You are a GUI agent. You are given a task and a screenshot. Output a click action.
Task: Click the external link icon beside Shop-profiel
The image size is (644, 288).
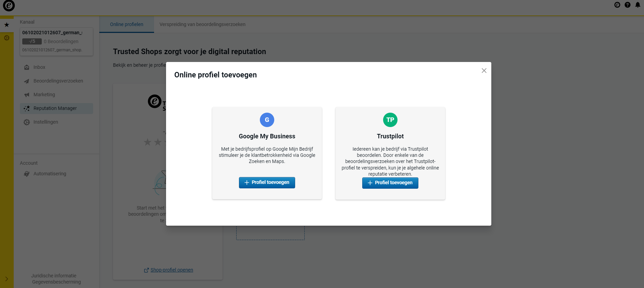point(147,270)
